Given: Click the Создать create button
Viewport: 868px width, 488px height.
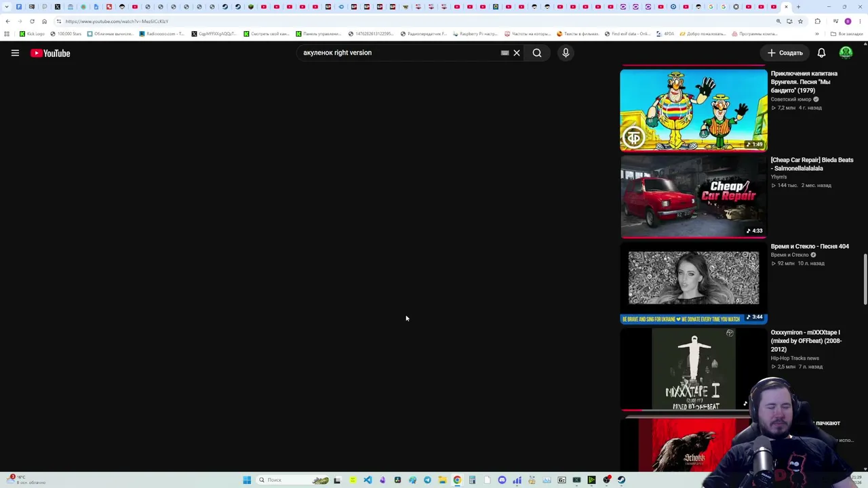Looking at the screenshot, I should click(x=785, y=53).
